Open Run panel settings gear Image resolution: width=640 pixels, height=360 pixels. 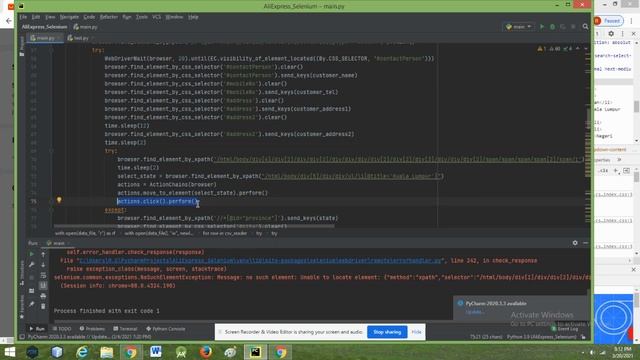pyautogui.click(x=575, y=243)
